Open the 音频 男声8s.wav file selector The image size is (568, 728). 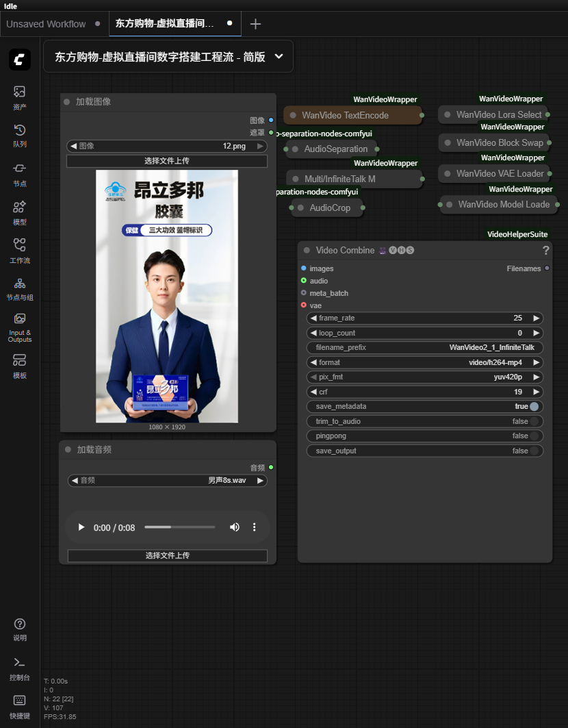pyautogui.click(x=168, y=481)
